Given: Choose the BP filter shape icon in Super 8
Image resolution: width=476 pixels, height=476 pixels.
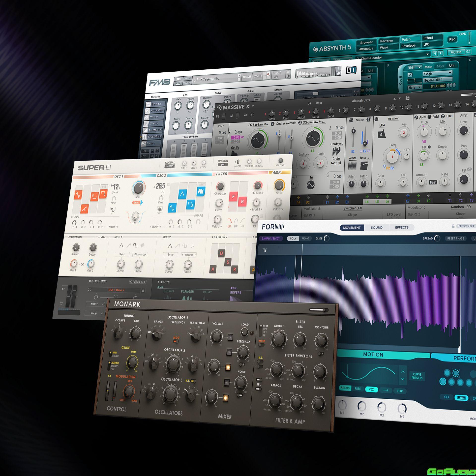Looking at the screenshot, I should (x=236, y=221).
